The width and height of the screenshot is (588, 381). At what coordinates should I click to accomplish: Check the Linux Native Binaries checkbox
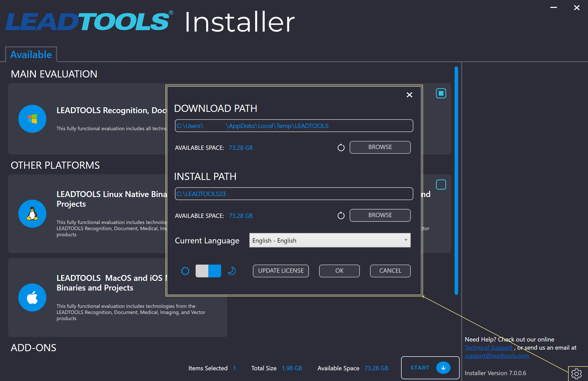pos(441,185)
